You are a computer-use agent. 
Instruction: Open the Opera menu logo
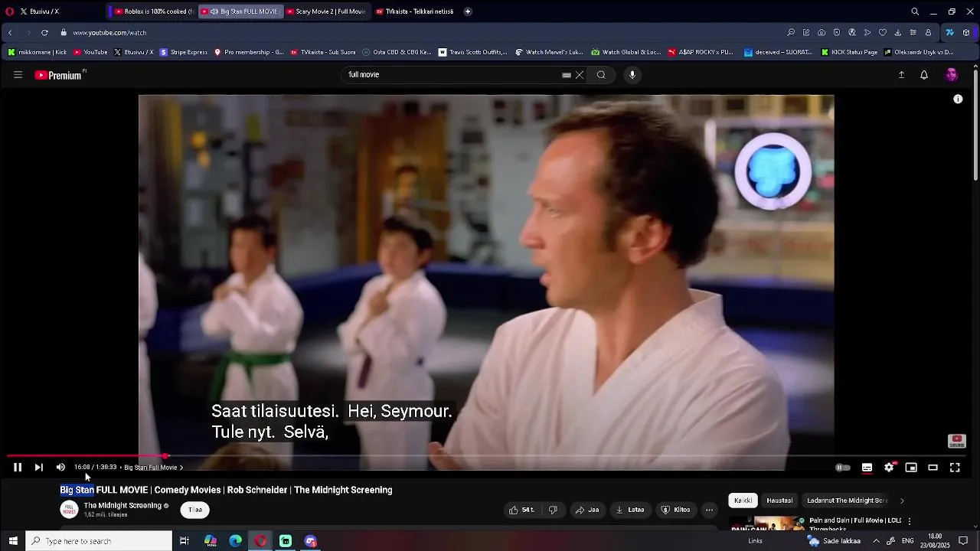tap(10, 11)
